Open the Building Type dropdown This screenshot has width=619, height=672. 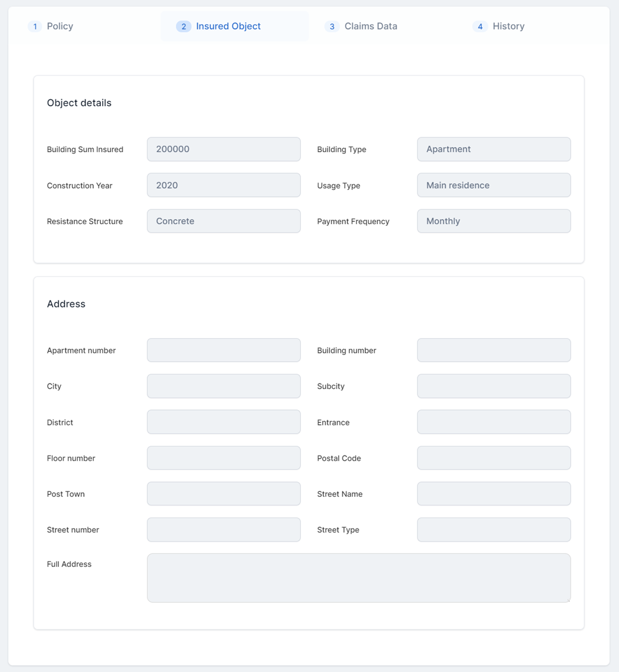click(493, 149)
